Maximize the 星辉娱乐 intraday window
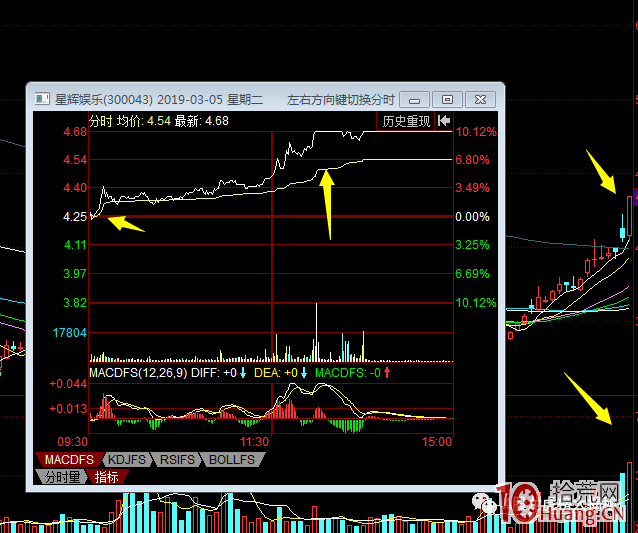Image resolution: width=638 pixels, height=533 pixels. click(x=447, y=100)
